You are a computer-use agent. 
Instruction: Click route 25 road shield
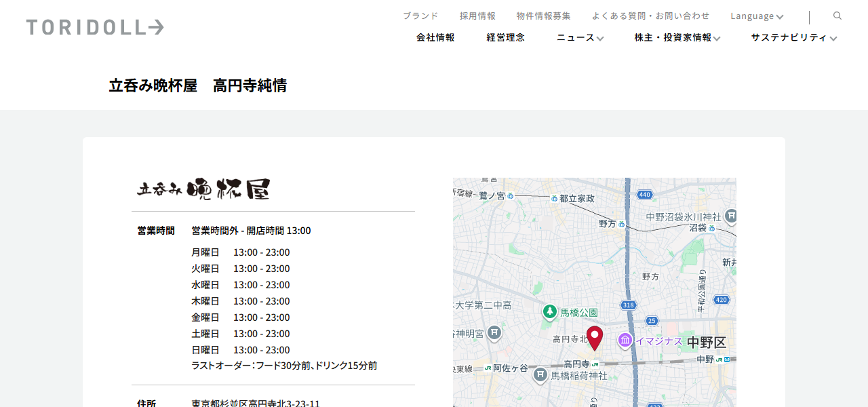pyautogui.click(x=652, y=320)
